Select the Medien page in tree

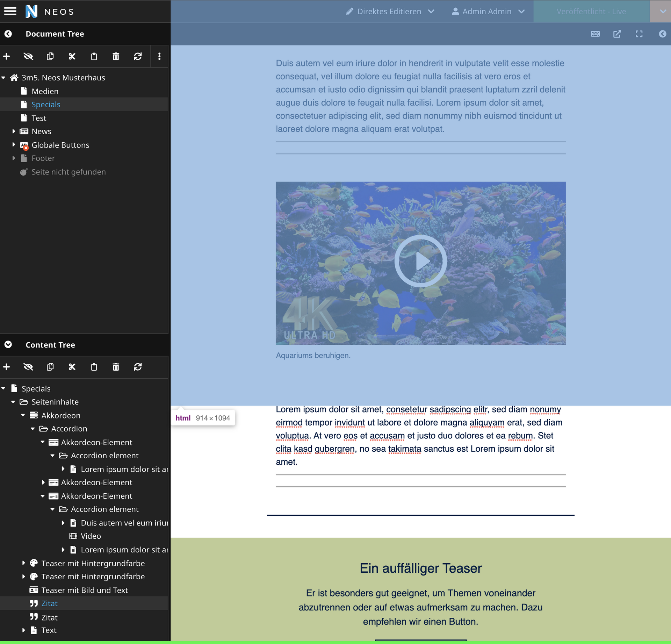point(45,91)
